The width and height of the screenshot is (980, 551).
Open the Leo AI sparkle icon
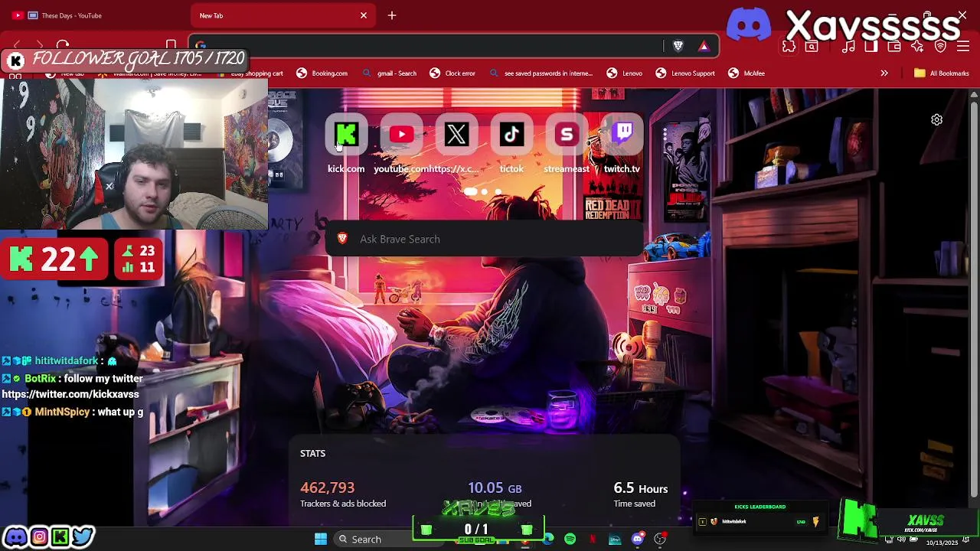point(917,47)
